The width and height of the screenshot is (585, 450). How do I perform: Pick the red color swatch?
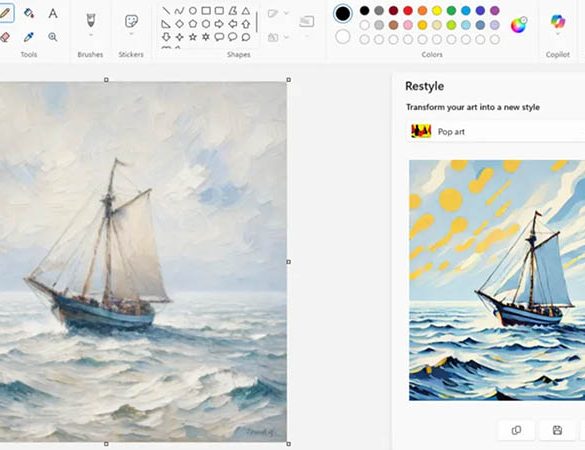pos(408,11)
